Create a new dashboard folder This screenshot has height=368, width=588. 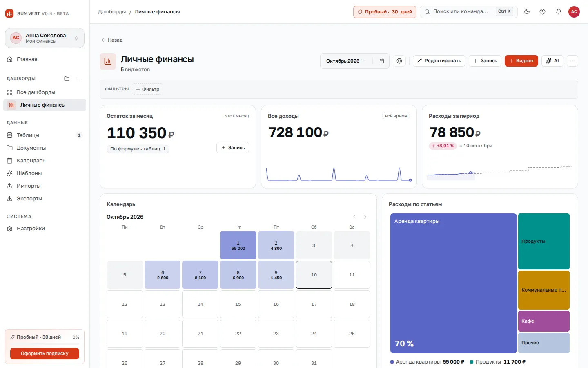[x=67, y=79]
